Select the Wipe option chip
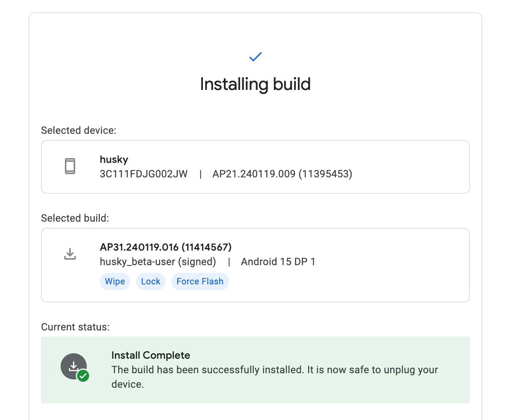The width and height of the screenshot is (512, 420). [x=115, y=281]
